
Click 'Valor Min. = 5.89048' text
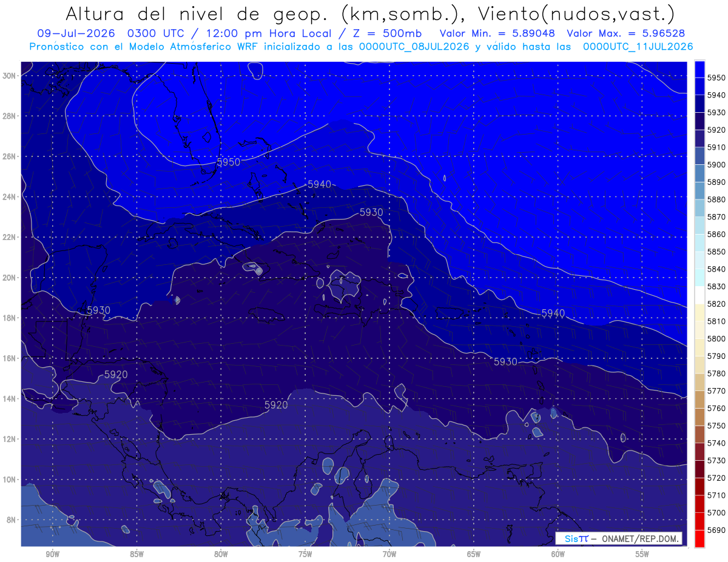click(496, 33)
